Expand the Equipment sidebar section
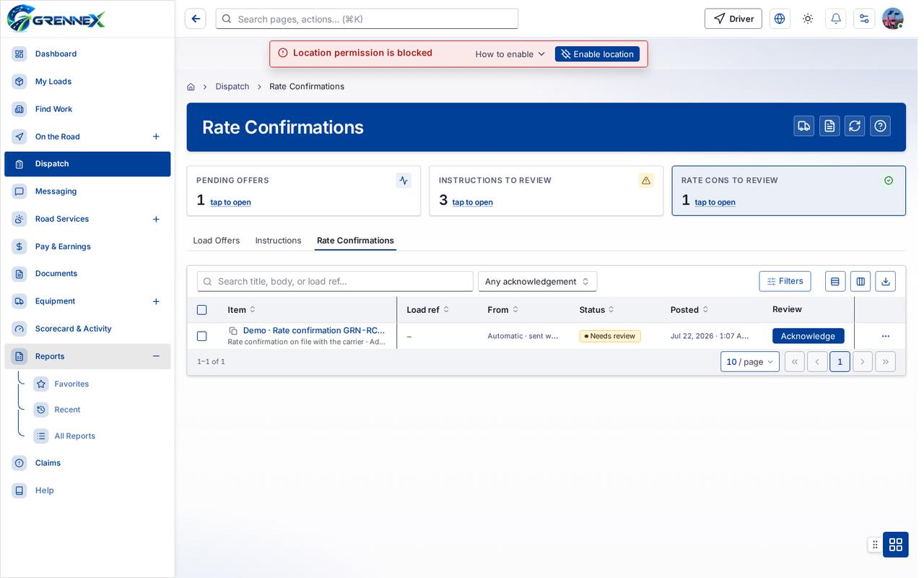 point(156,301)
